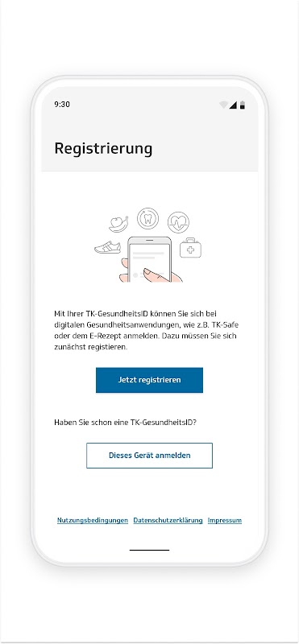Tap the battery status icon
The width and height of the screenshot is (299, 644).
coord(243,105)
